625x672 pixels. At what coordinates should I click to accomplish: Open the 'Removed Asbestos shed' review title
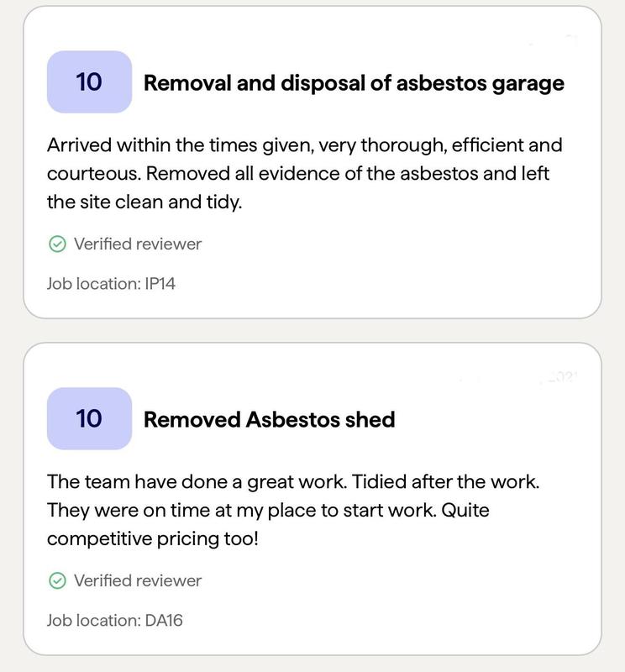(x=269, y=419)
